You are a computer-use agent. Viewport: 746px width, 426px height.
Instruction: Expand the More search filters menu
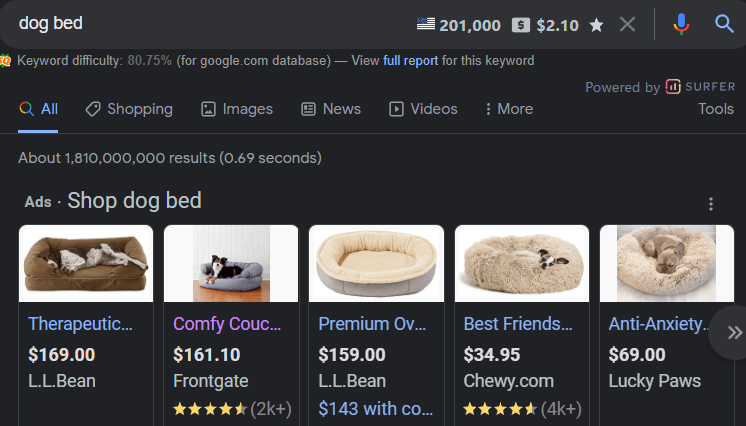pos(508,109)
